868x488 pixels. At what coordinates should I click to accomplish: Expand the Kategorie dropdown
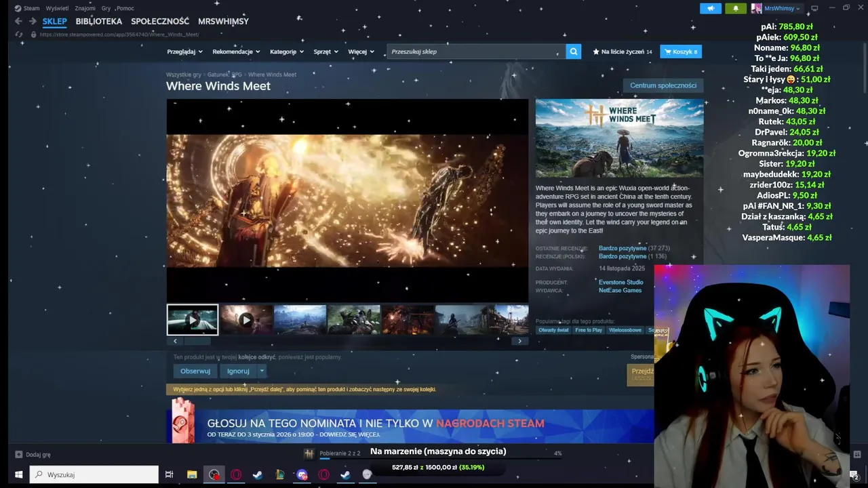click(x=287, y=52)
